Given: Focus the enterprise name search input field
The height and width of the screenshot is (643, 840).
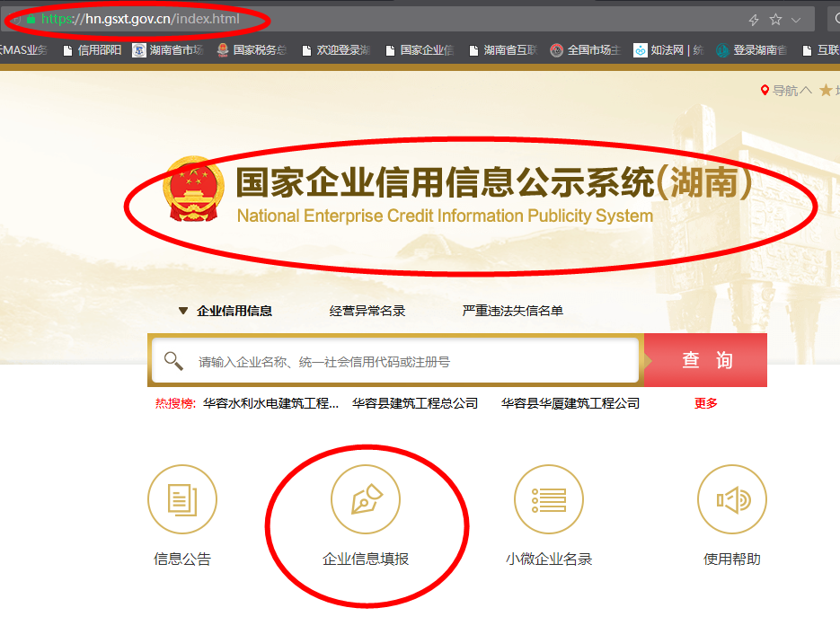Looking at the screenshot, I should (x=395, y=360).
